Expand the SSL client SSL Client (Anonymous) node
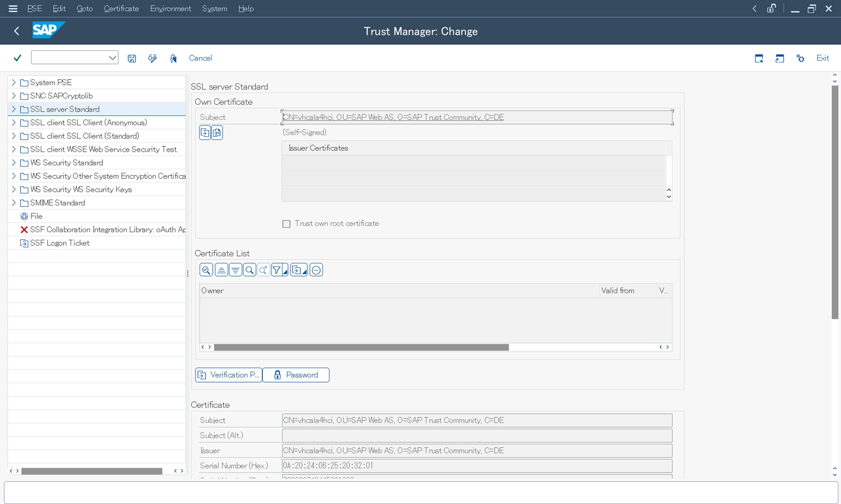This screenshot has width=841, height=504. (14, 122)
